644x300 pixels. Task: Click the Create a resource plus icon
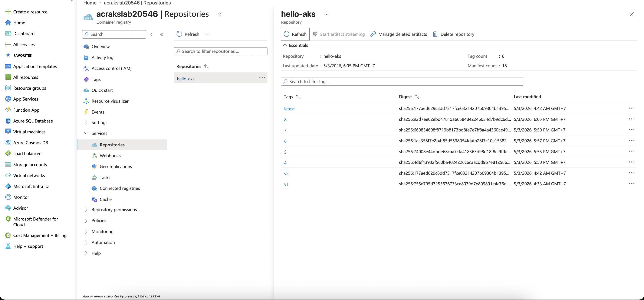[8, 12]
